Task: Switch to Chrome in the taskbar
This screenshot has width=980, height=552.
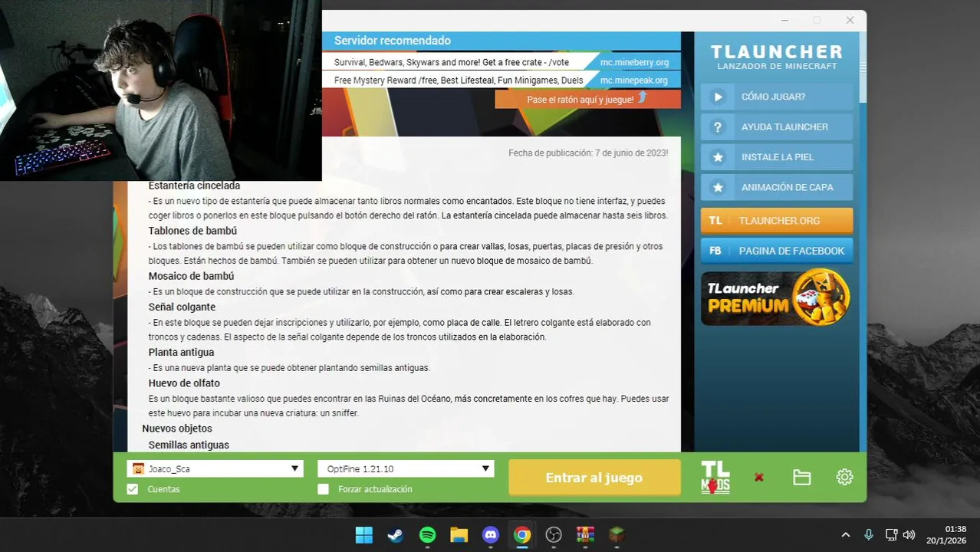Action: coord(522,535)
